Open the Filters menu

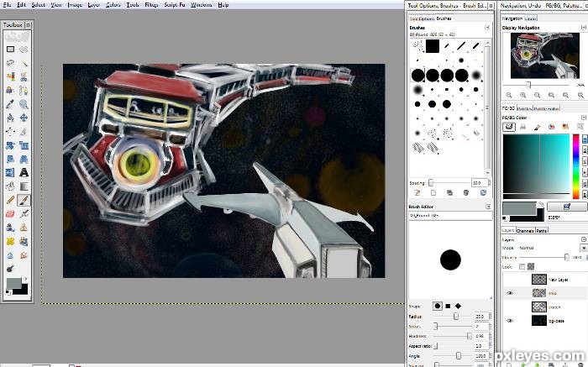[x=151, y=5]
